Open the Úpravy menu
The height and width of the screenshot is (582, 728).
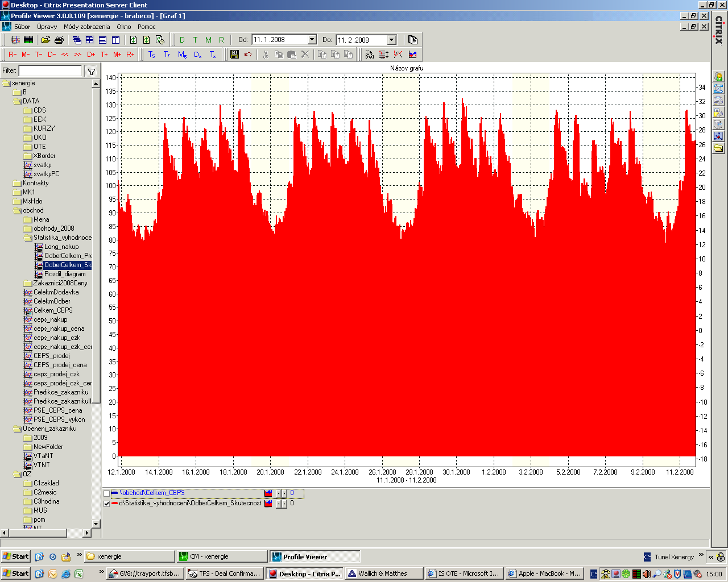pos(47,27)
